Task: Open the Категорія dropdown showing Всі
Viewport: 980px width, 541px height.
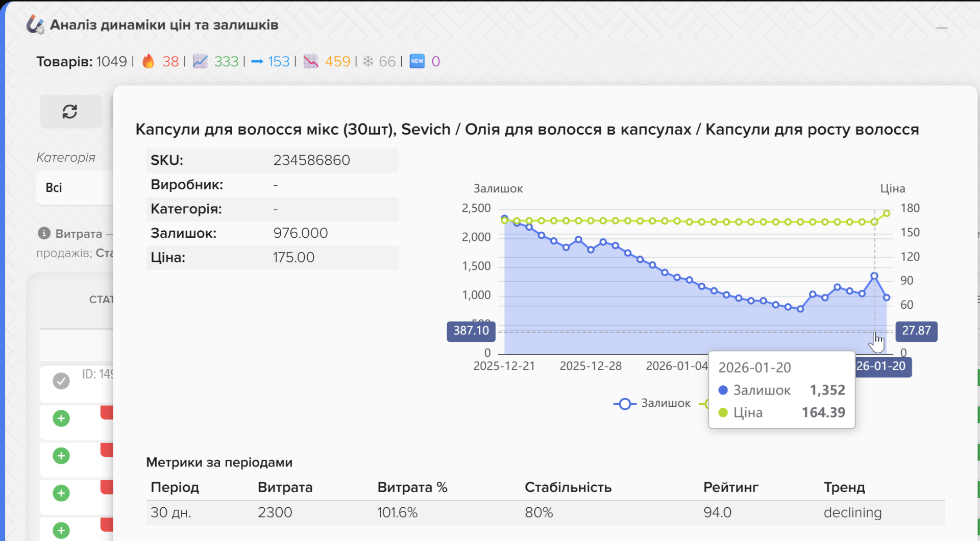Action: 75,188
